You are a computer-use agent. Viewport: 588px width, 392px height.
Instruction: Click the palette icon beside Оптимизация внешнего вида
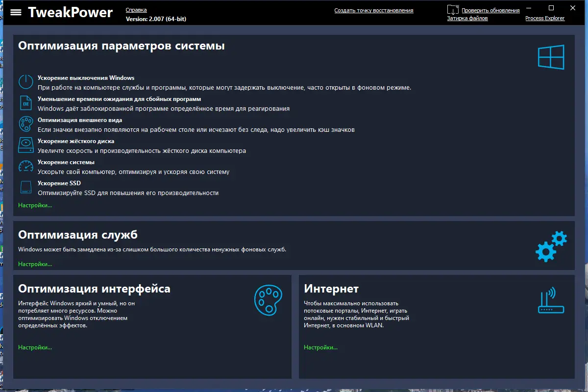pos(25,124)
